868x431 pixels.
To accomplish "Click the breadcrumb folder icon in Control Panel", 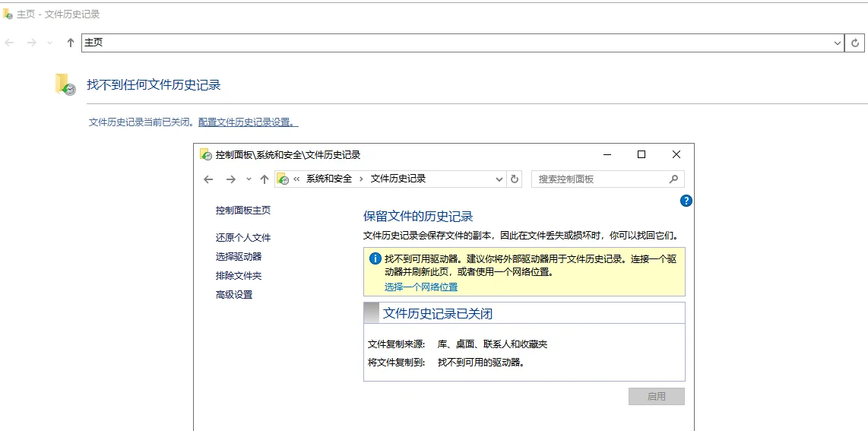I will 283,179.
